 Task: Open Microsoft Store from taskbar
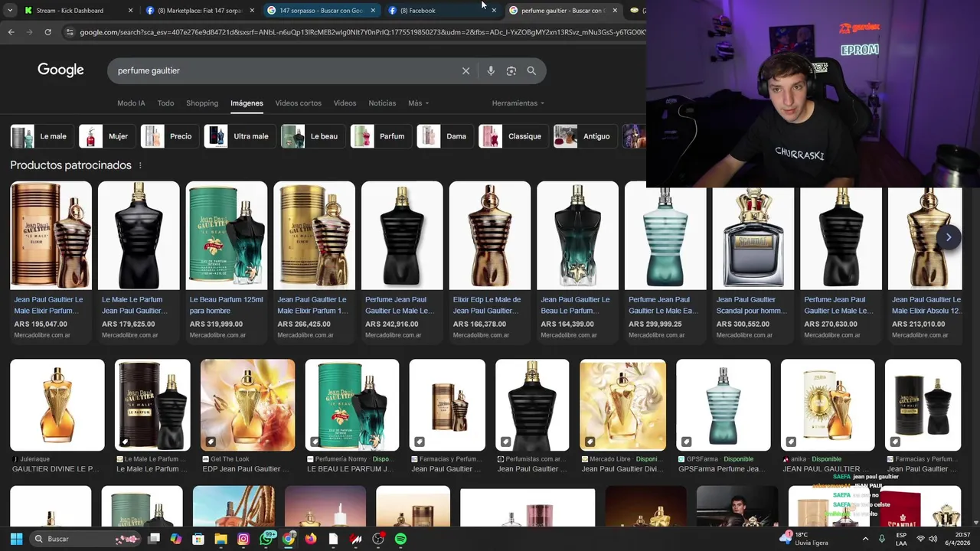coord(198,539)
